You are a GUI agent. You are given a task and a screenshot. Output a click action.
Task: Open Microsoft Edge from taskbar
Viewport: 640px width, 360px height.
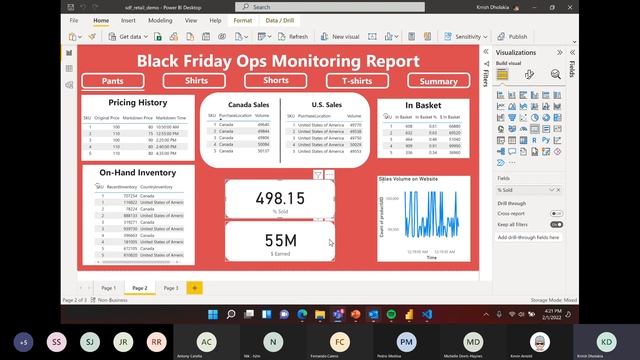point(302,314)
